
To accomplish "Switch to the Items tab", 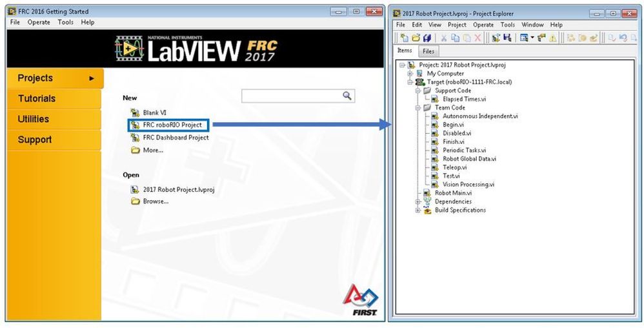I will click(x=405, y=50).
